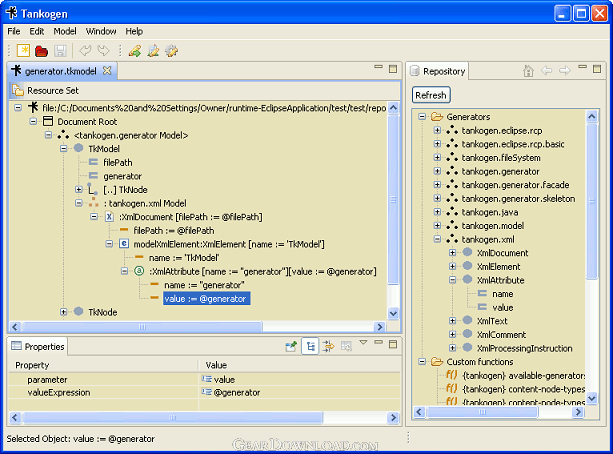The width and height of the screenshot is (613, 454).
Task: Collapse the file:/C:/Documents root node
Action: (x=18, y=108)
